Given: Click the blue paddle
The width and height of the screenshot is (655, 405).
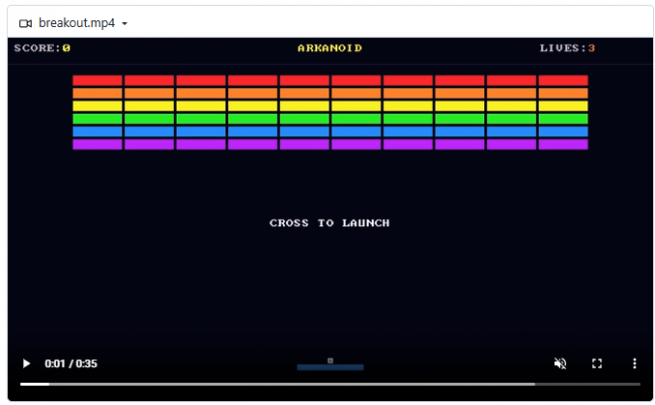Looking at the screenshot, I should point(330,367).
